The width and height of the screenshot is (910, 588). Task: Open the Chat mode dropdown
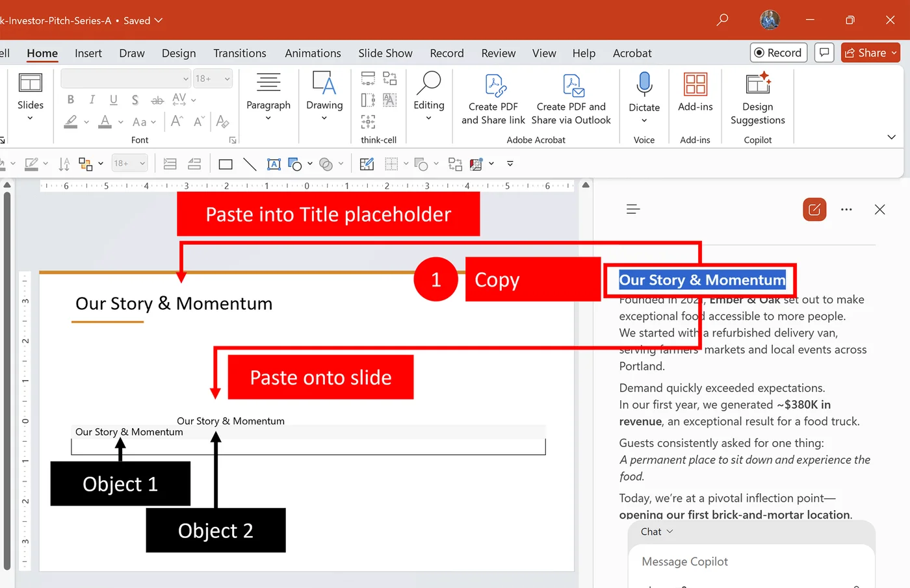click(656, 531)
